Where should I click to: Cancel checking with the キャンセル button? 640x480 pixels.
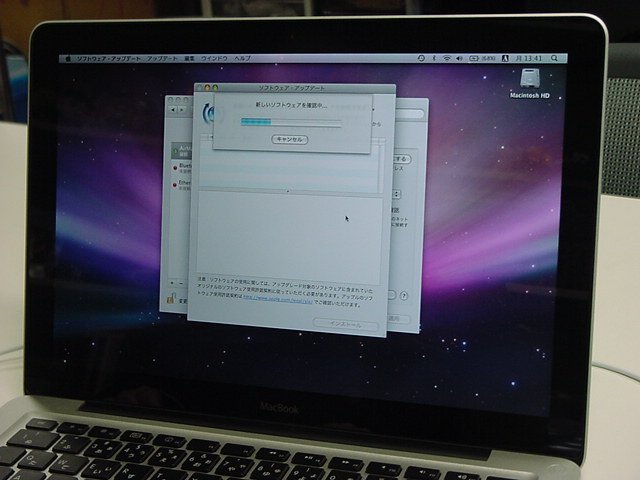pos(290,139)
